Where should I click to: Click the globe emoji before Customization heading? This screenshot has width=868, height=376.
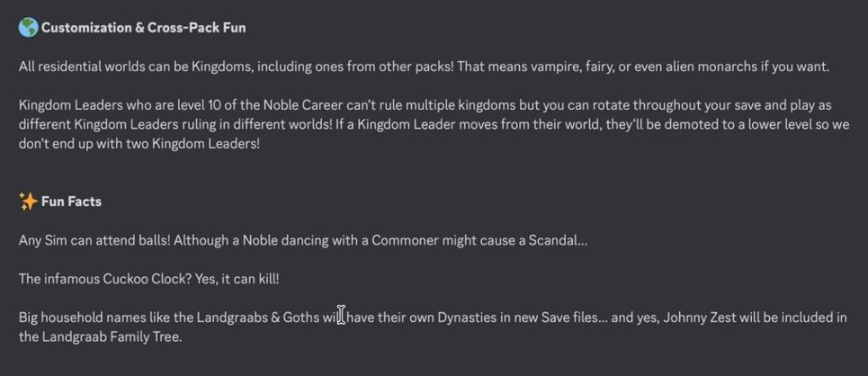pos(28,27)
